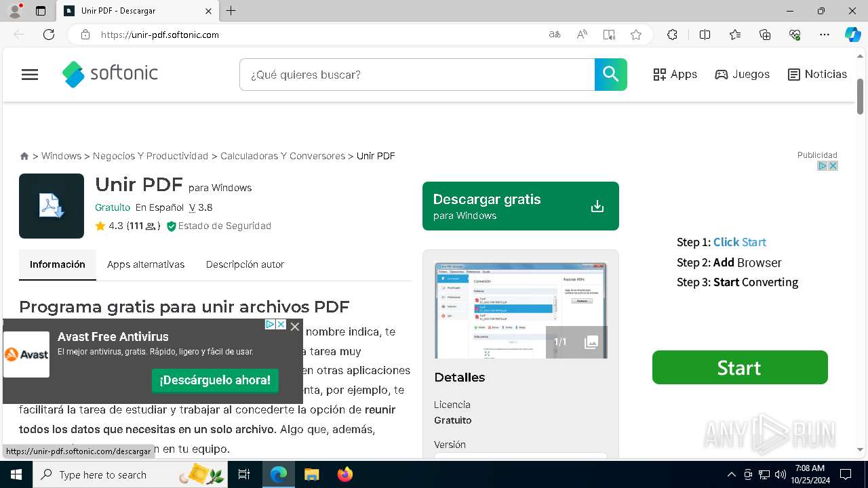
Task: Click the V 3.8 version label
Action: (201, 207)
